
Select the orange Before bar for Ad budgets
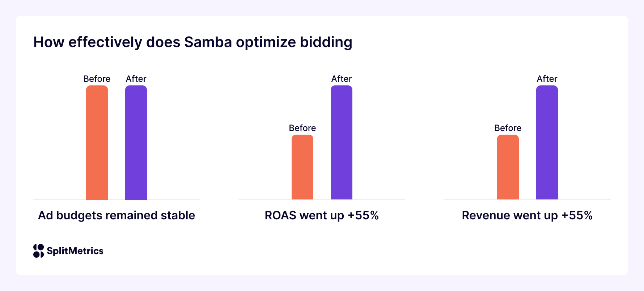[x=97, y=143]
